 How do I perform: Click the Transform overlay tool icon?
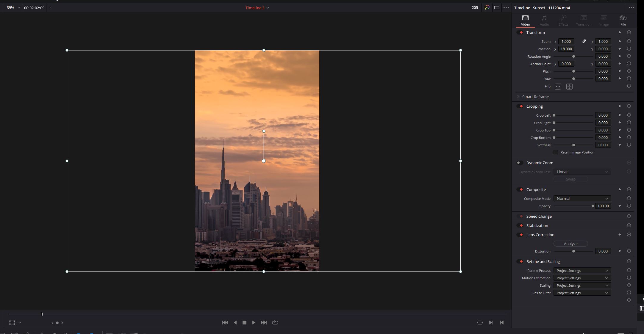[x=12, y=322]
